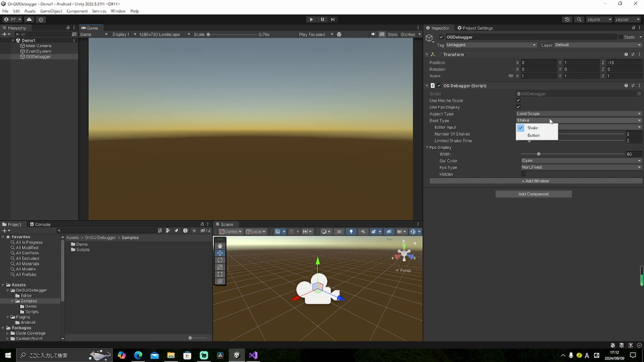Collapse the Fps Display foldout
644x362 pixels.
click(x=427, y=147)
